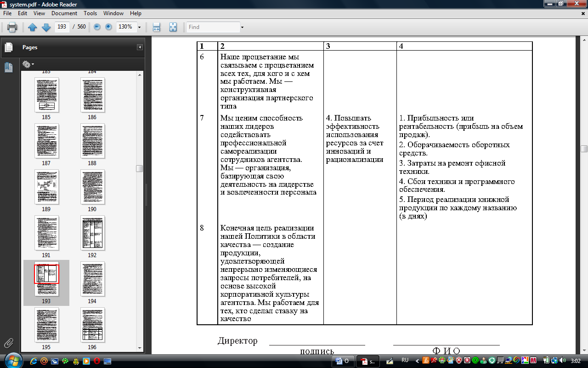
Task: Select page 191 thumbnail
Action: point(46,233)
